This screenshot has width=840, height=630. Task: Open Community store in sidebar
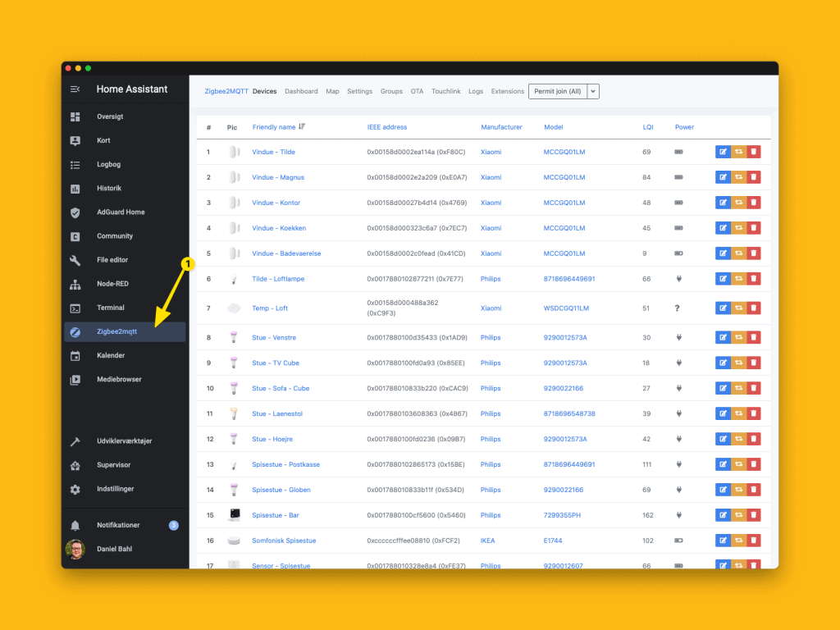[x=125, y=236]
